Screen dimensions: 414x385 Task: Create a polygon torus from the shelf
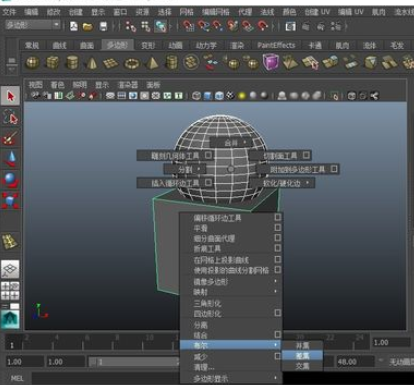(132, 63)
